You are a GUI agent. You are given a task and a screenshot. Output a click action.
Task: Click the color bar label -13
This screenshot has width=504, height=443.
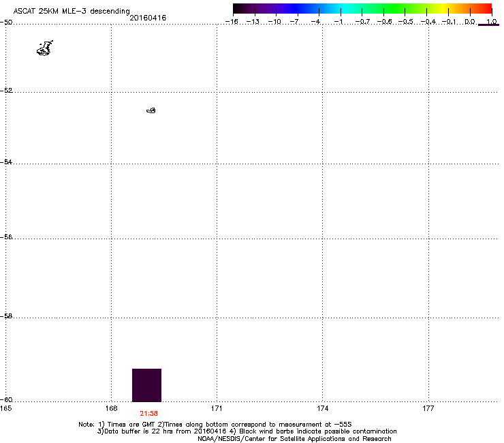tap(253, 22)
